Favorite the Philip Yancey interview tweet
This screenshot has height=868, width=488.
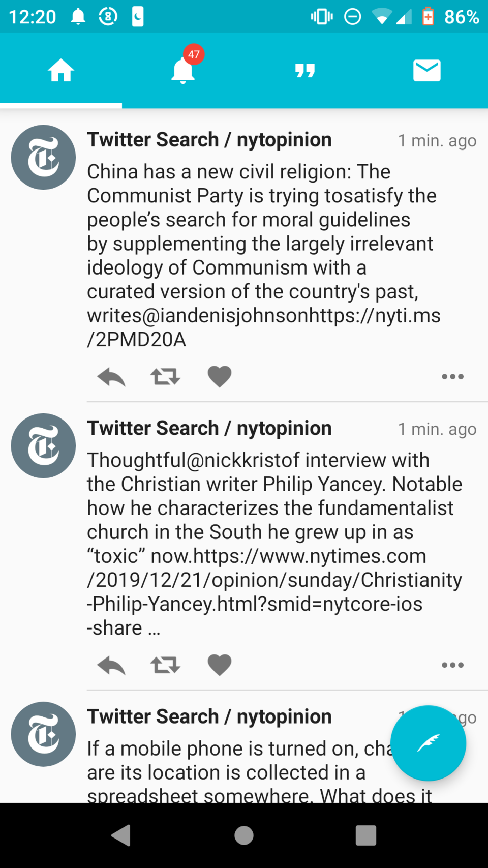(220, 665)
